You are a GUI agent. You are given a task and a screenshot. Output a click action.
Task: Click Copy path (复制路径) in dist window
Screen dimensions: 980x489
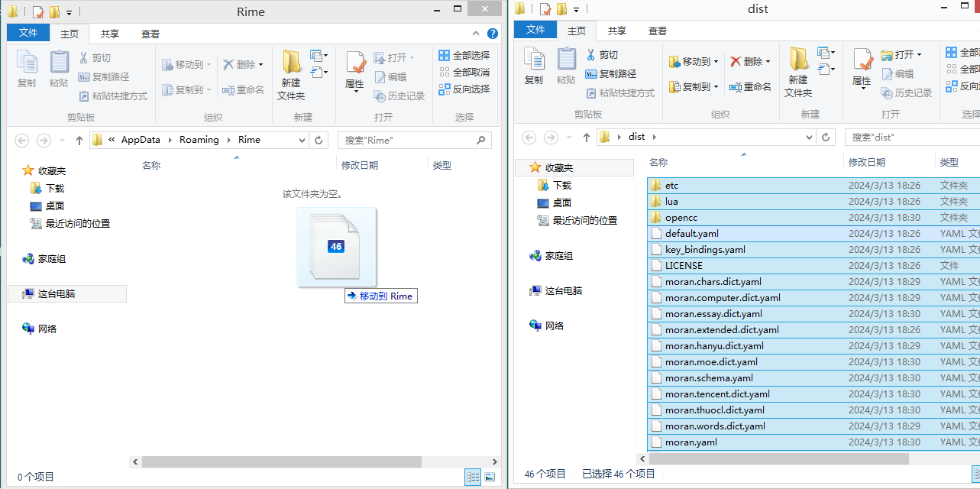pyautogui.click(x=610, y=74)
